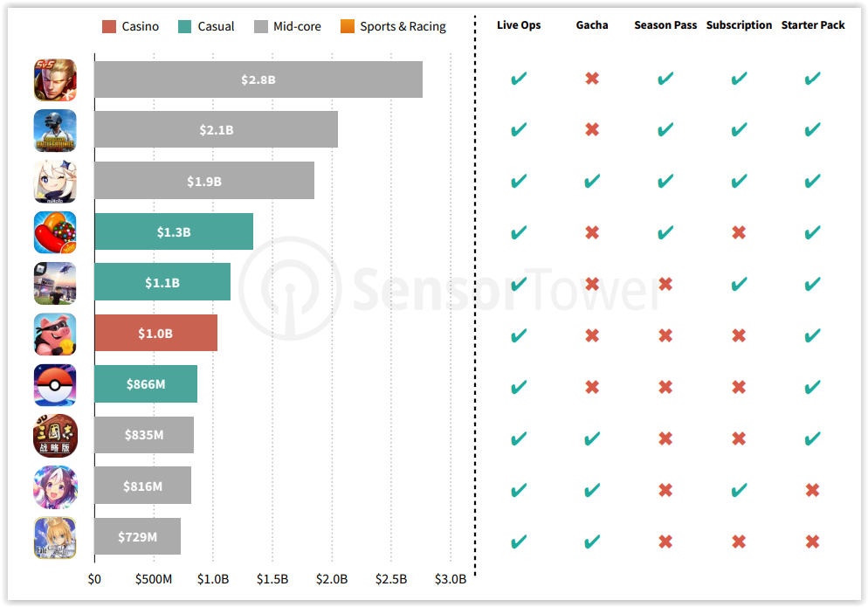This screenshot has height=607, width=868.
Task: Select the PUBG Mobile game icon
Action: [55, 130]
